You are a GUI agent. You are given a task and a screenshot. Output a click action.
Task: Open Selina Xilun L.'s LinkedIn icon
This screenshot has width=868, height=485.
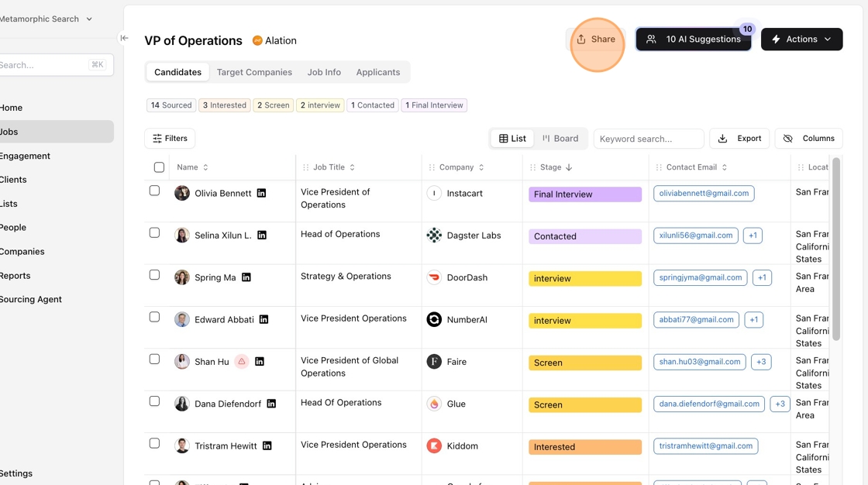coord(262,236)
